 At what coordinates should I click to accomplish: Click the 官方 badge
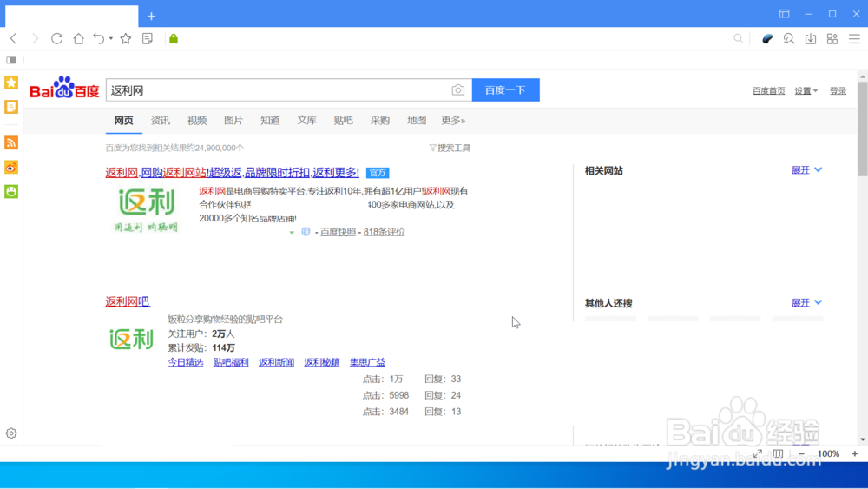point(378,173)
